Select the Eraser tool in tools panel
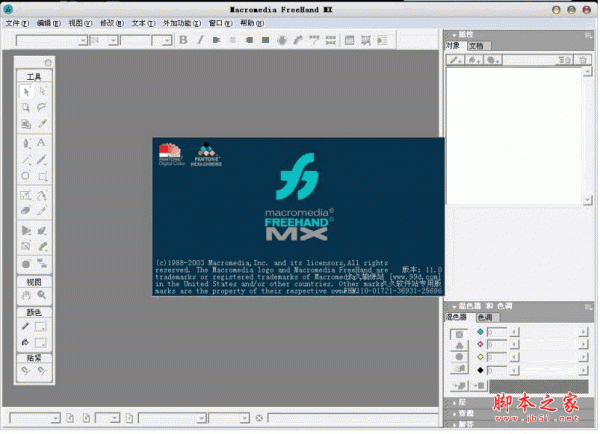Screen dimensions: 600x434 coord(26,210)
